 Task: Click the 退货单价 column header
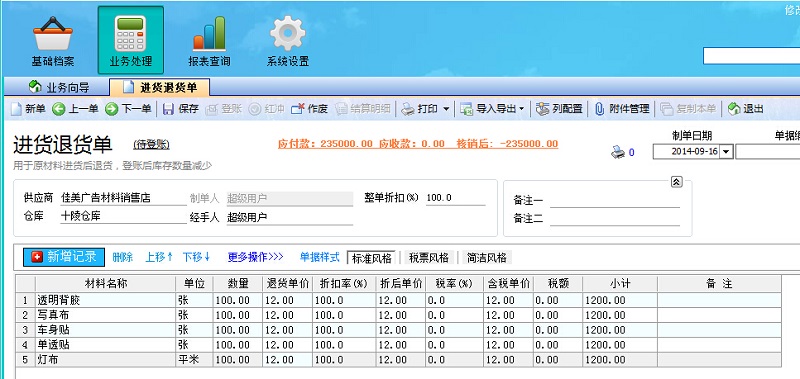click(288, 284)
